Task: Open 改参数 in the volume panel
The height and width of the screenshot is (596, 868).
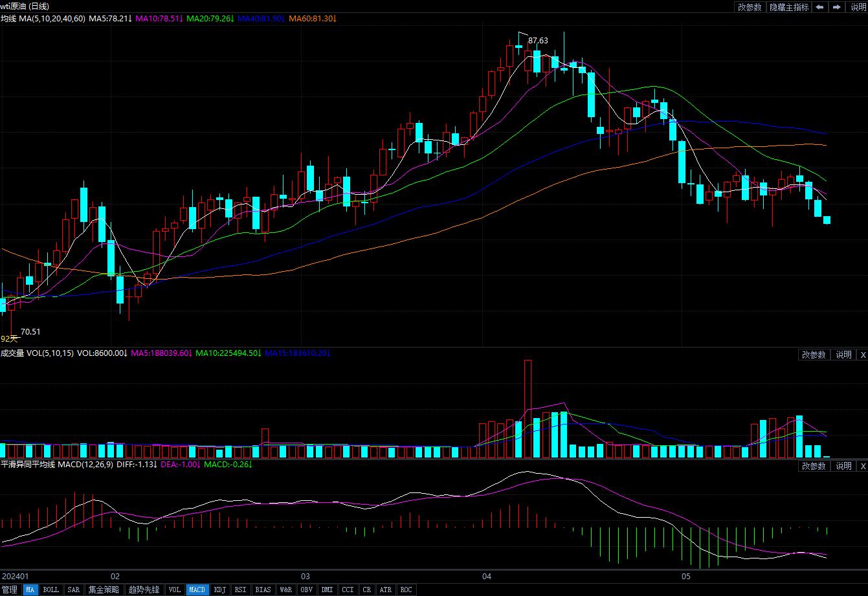Action: [814, 355]
